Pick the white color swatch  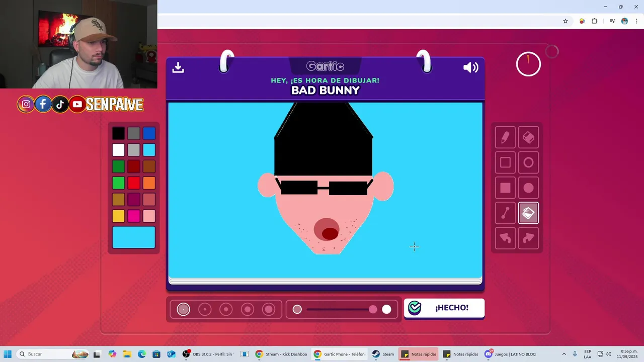[118, 150]
